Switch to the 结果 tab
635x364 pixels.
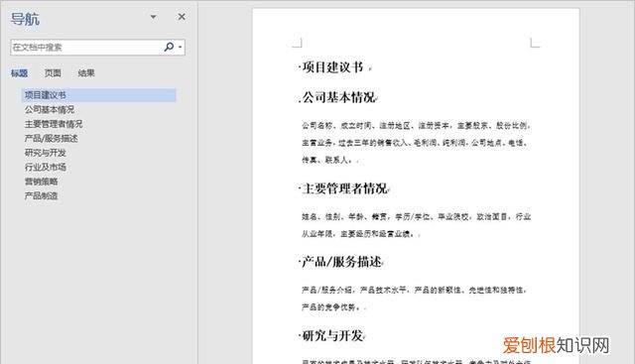click(x=86, y=73)
